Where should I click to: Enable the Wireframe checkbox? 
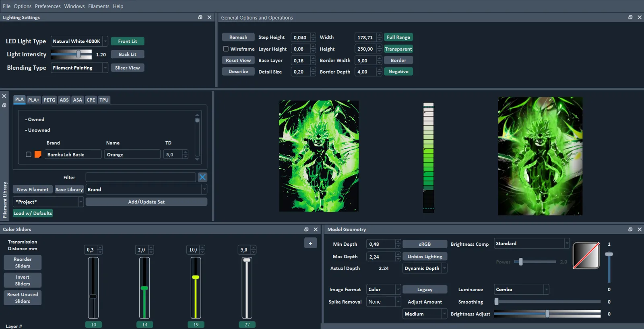coord(226,49)
